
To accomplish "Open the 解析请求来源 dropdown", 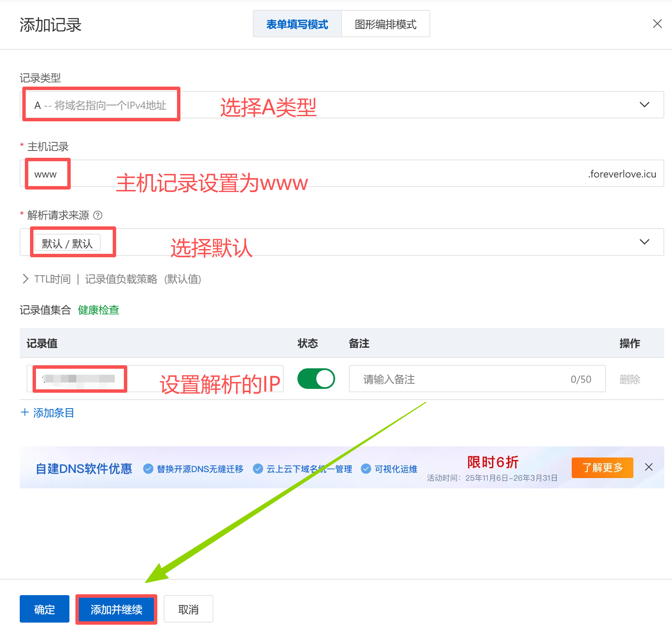I will pos(342,242).
